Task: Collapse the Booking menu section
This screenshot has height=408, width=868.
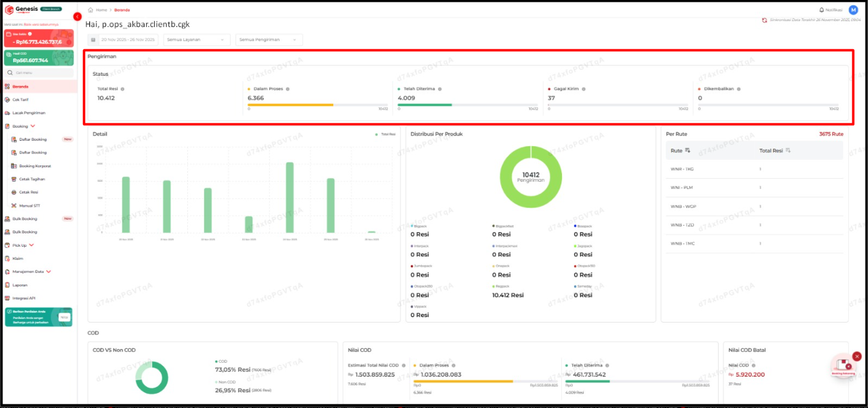Action: click(33, 126)
